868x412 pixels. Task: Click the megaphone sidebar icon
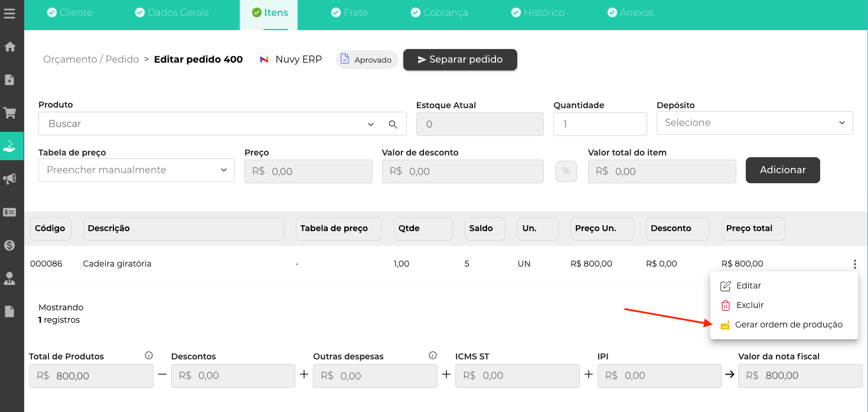10,179
